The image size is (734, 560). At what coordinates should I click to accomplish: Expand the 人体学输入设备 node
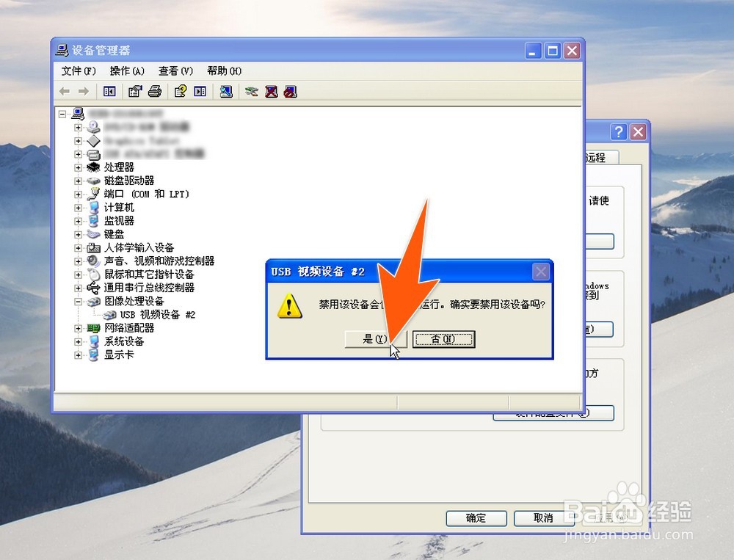(x=79, y=247)
